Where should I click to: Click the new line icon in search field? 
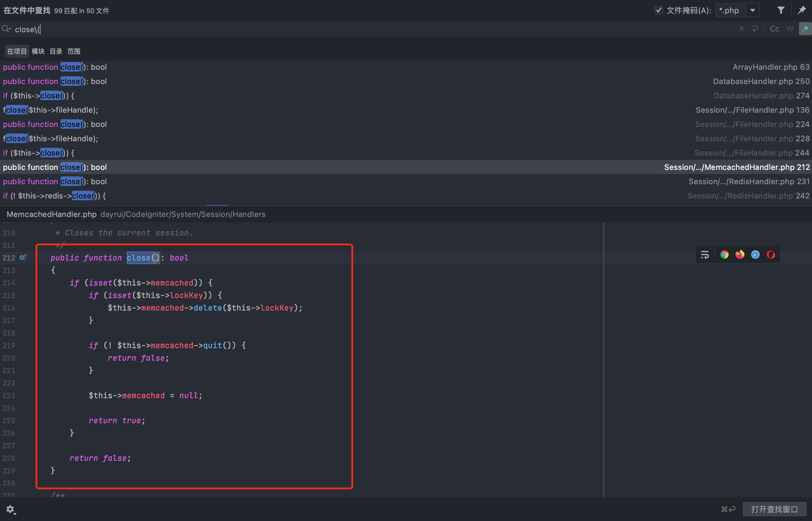pos(755,29)
